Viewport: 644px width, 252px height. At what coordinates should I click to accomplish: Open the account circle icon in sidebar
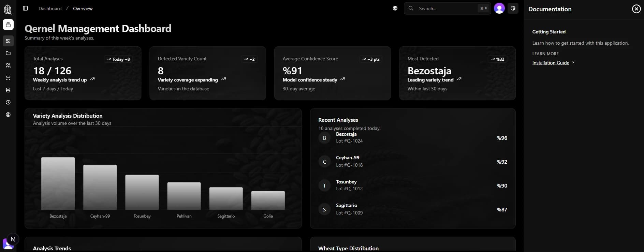coord(8,115)
